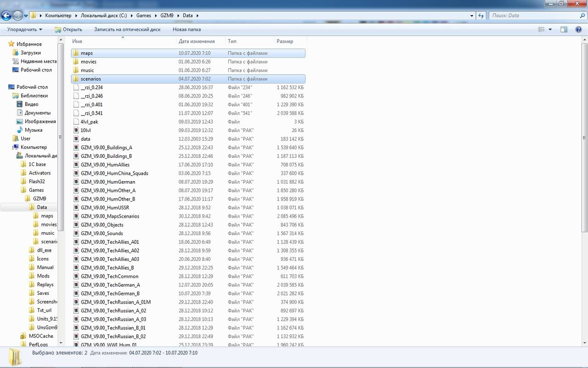The image size is (588, 368).
Task: Select the '4lvl_pak' file icon
Action: tap(76, 122)
